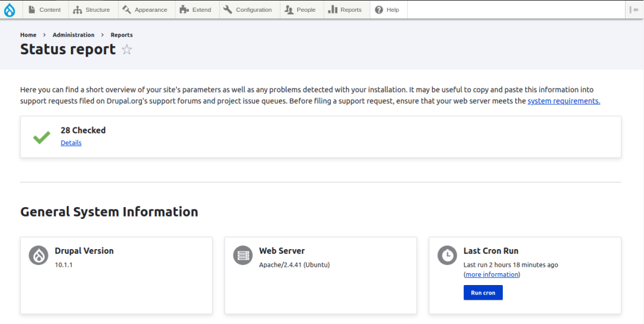Click the Drupal Version drop icon

38,256
